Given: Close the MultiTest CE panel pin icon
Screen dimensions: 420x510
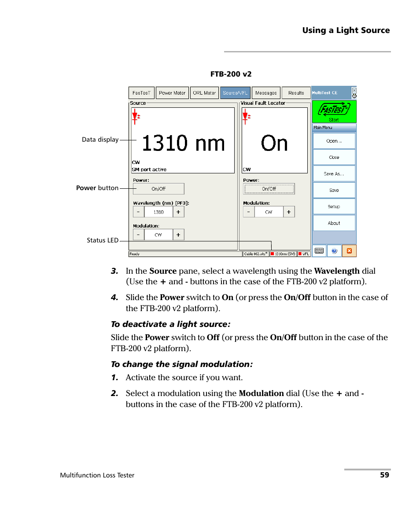Looking at the screenshot, I should (354, 93).
